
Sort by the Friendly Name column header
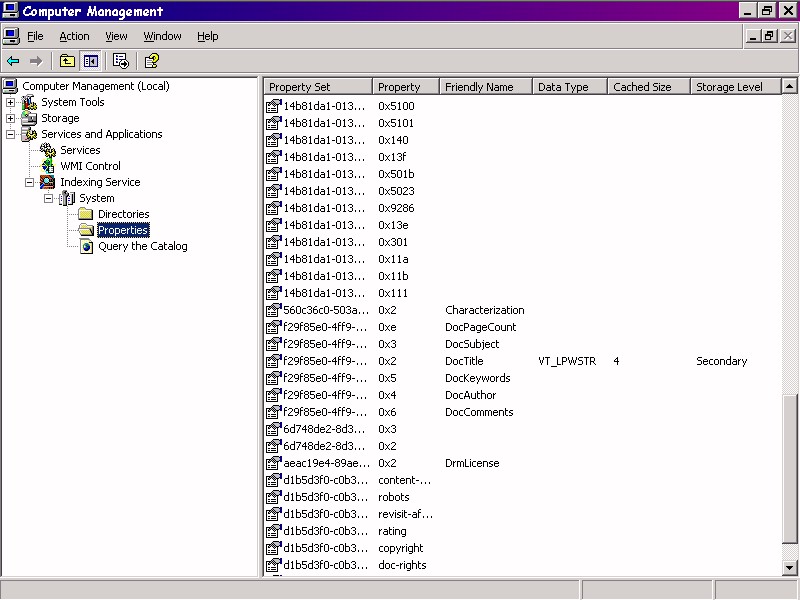486,87
